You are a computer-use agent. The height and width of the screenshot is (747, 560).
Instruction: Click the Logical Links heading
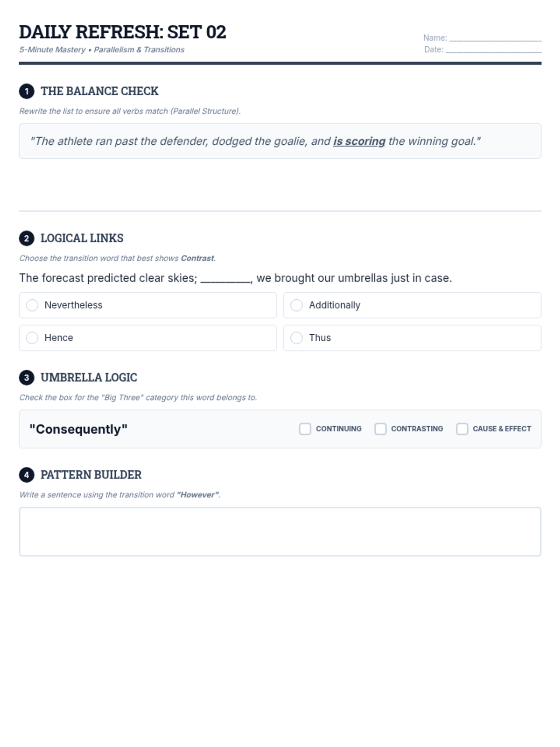pyautogui.click(x=82, y=239)
